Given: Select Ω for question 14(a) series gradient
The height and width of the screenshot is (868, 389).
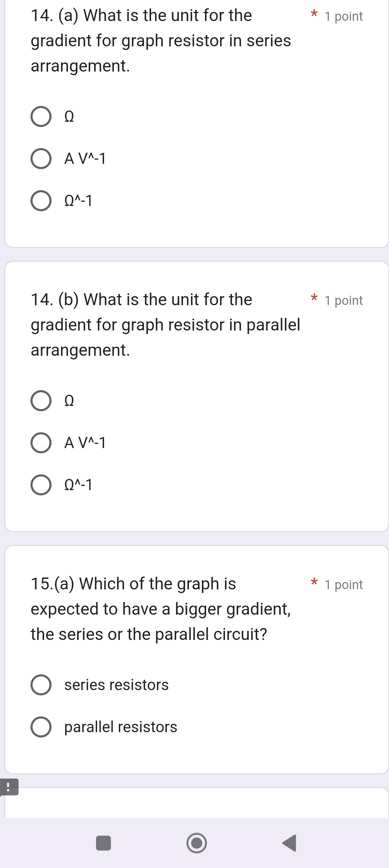Looking at the screenshot, I should (x=41, y=116).
